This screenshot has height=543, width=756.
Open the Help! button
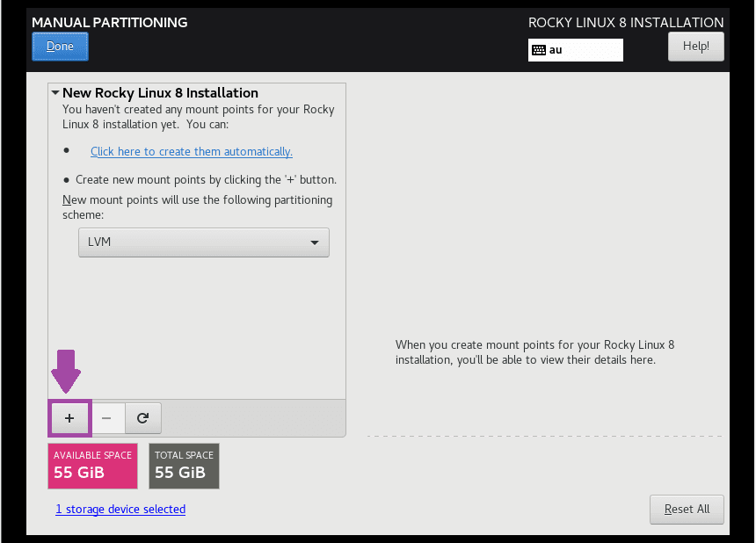coord(695,47)
